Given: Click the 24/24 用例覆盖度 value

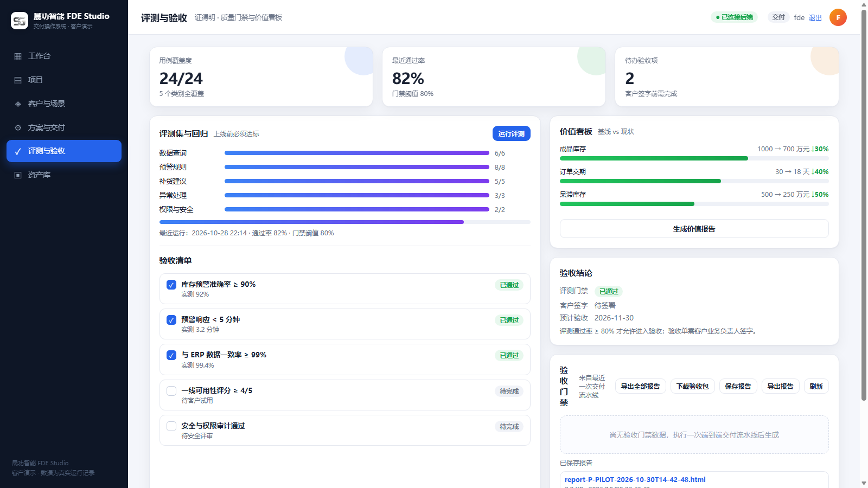Looking at the screenshot, I should (x=181, y=79).
